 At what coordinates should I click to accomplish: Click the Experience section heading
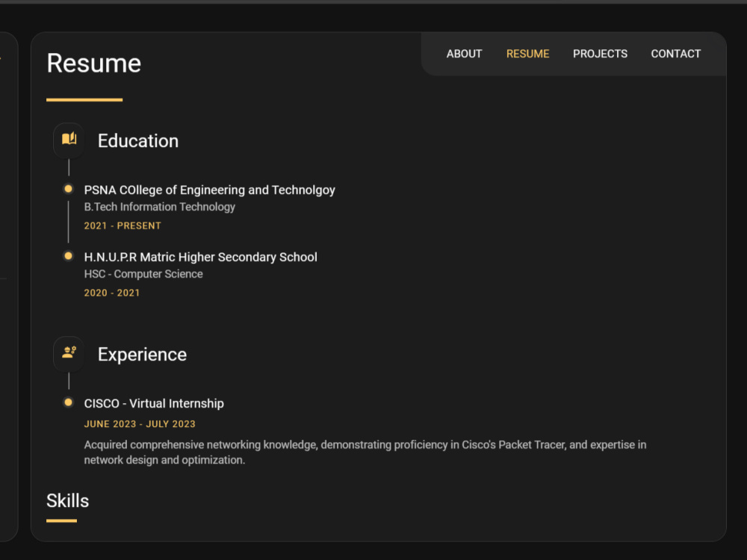[x=142, y=354]
